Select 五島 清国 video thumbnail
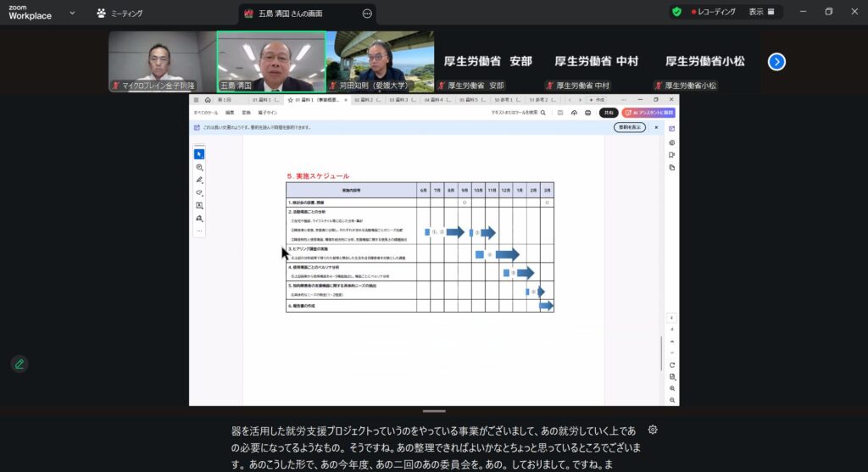868x472 pixels. pos(271,61)
